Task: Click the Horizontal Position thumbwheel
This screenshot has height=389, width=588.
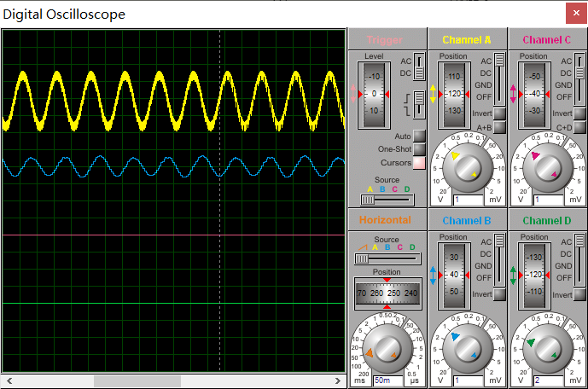Action: pyautogui.click(x=387, y=293)
